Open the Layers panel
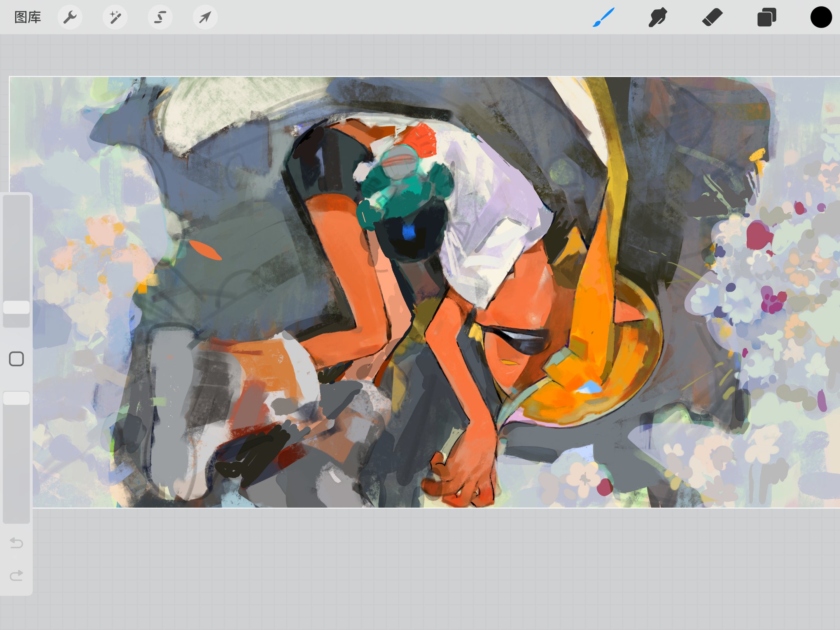The image size is (840, 630). (x=766, y=17)
